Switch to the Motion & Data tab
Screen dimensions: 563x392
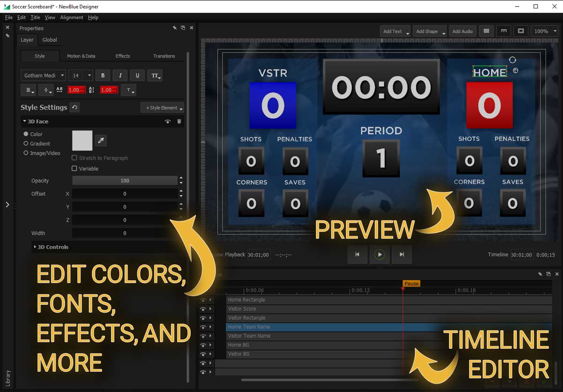coord(81,56)
